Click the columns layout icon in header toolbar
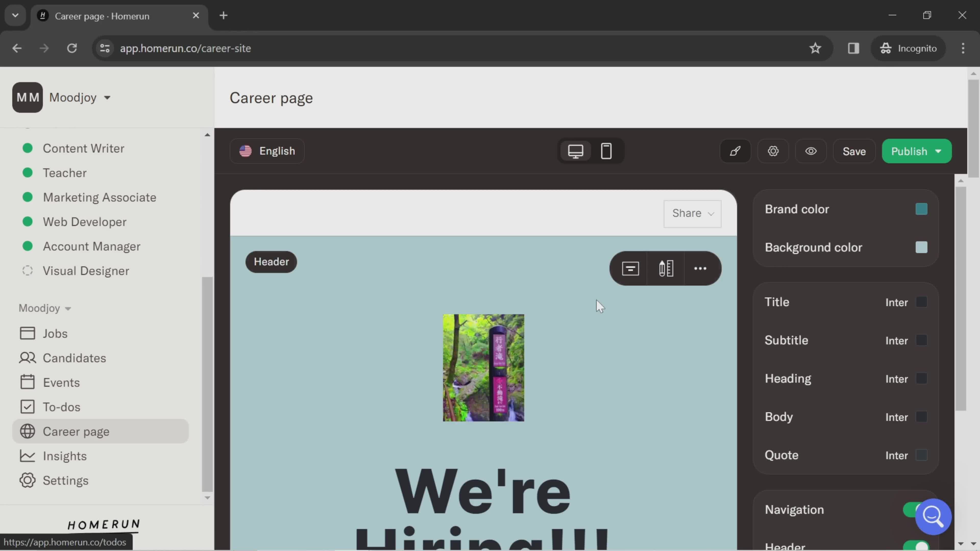This screenshot has height=551, width=980. click(x=666, y=268)
